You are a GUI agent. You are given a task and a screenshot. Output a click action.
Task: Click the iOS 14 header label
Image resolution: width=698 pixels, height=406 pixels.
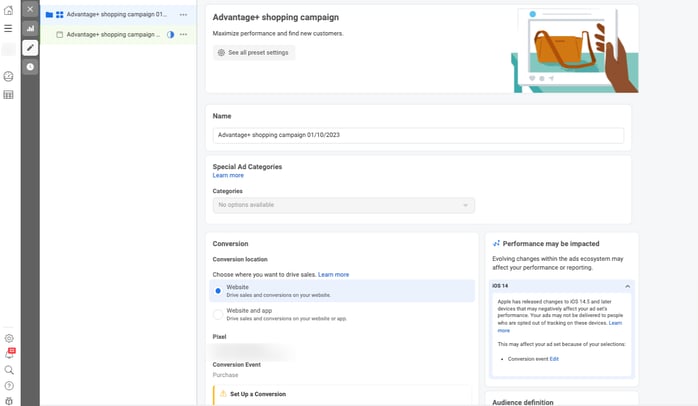coord(500,286)
